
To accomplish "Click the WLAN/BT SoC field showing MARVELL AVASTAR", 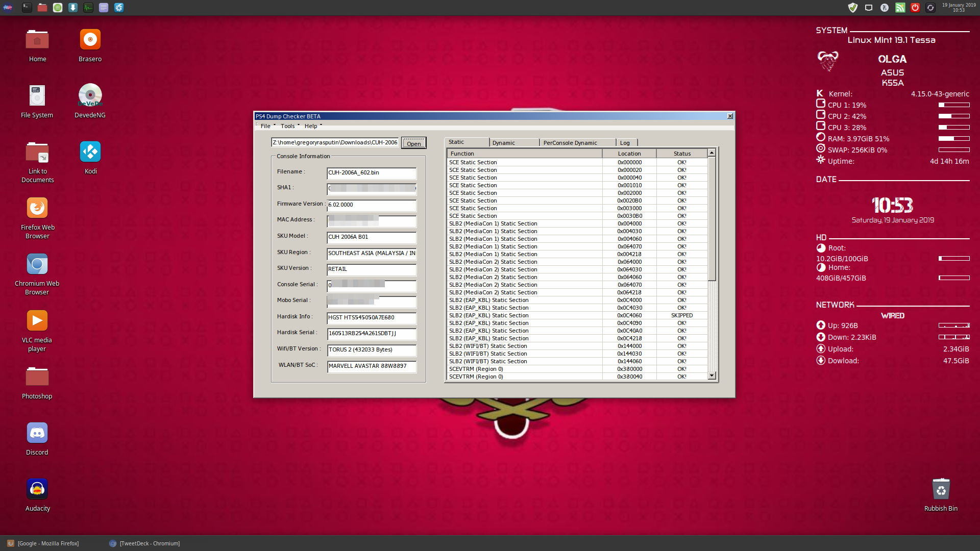I will coord(372,366).
